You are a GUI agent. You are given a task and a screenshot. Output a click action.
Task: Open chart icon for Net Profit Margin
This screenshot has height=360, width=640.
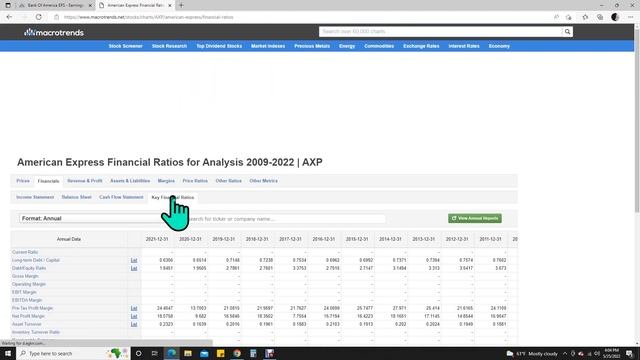(134, 316)
